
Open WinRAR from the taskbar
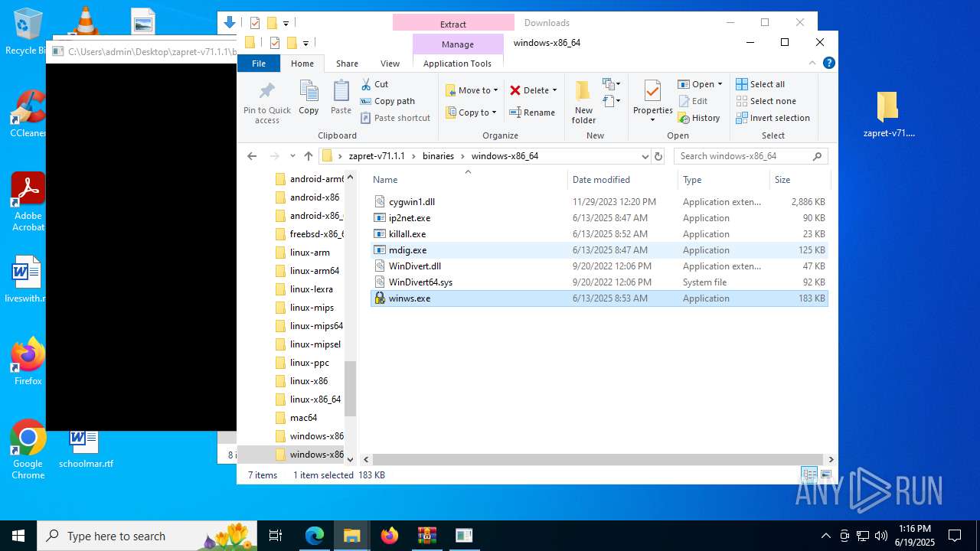click(x=426, y=536)
